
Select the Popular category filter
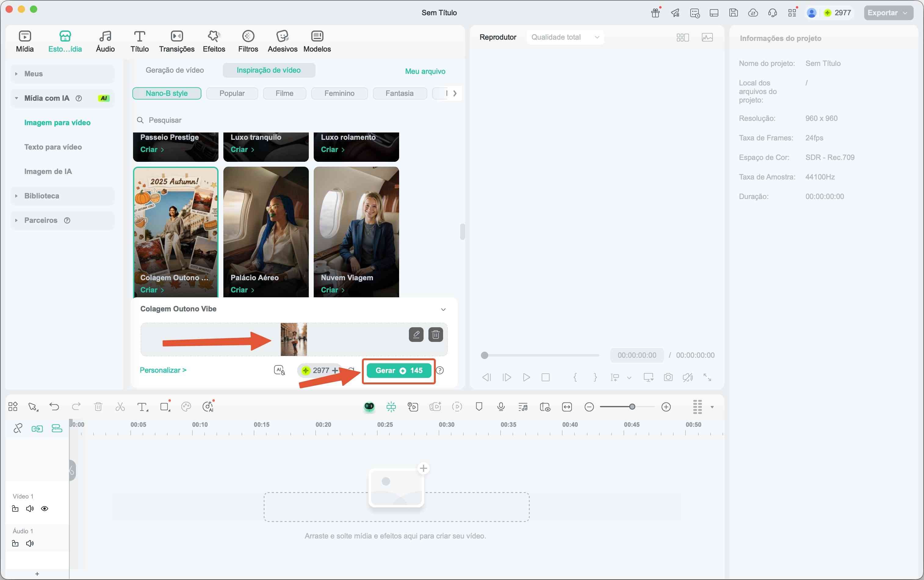[232, 93]
